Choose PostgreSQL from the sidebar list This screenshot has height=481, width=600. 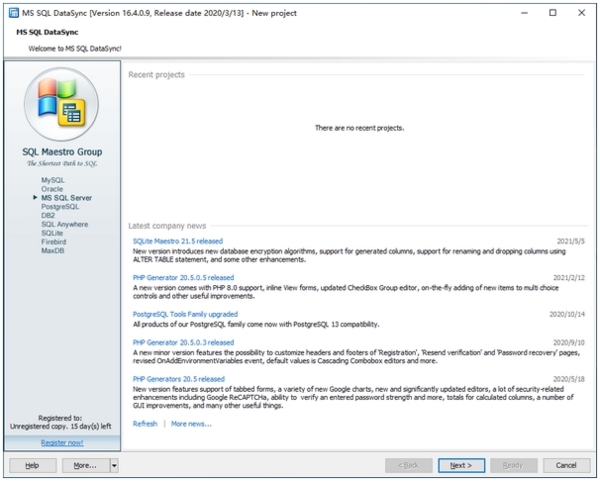point(60,207)
